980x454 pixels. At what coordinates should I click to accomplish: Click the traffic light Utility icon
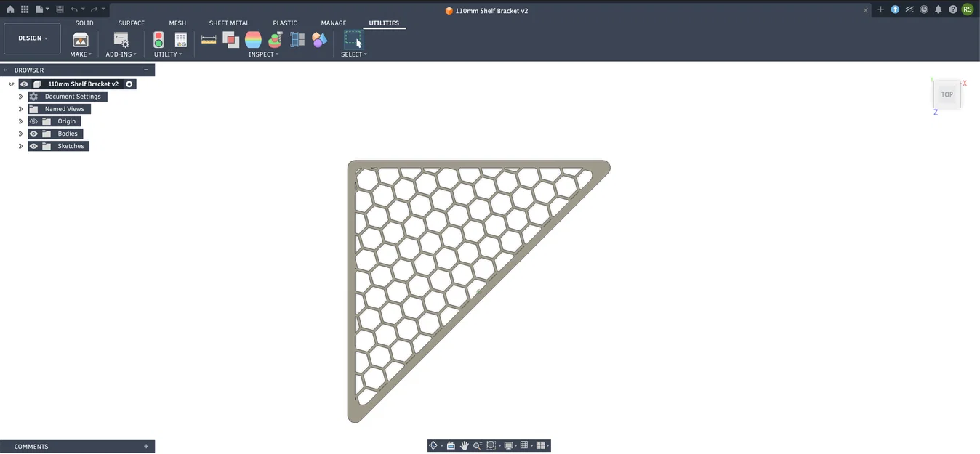coord(158,40)
